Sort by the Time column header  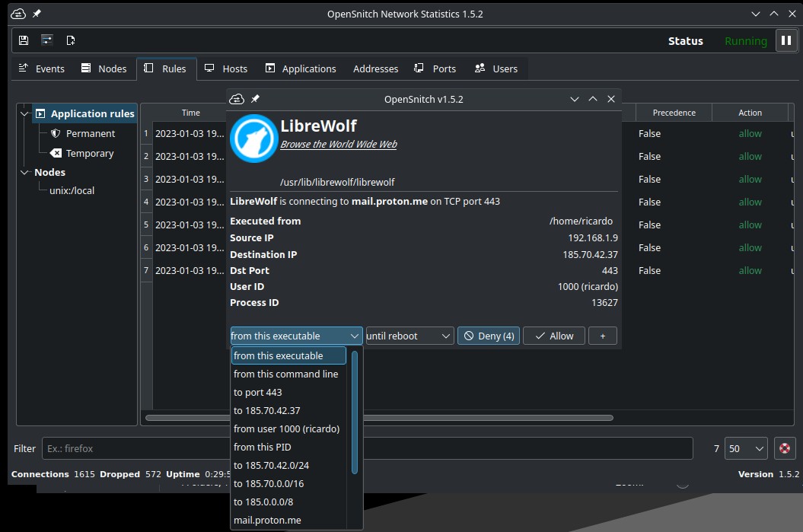coord(190,113)
